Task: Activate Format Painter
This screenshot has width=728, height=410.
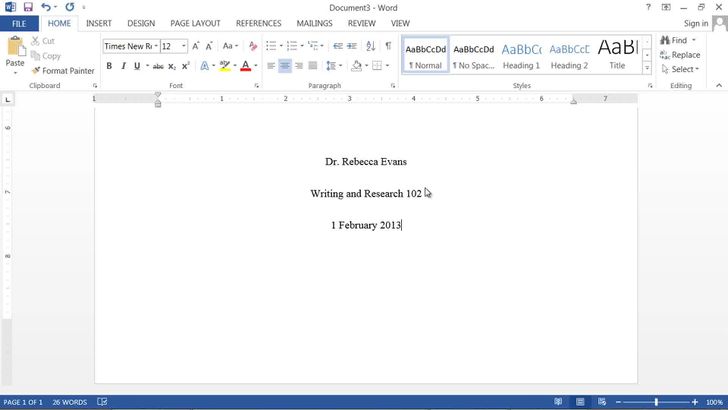Action: (63, 71)
